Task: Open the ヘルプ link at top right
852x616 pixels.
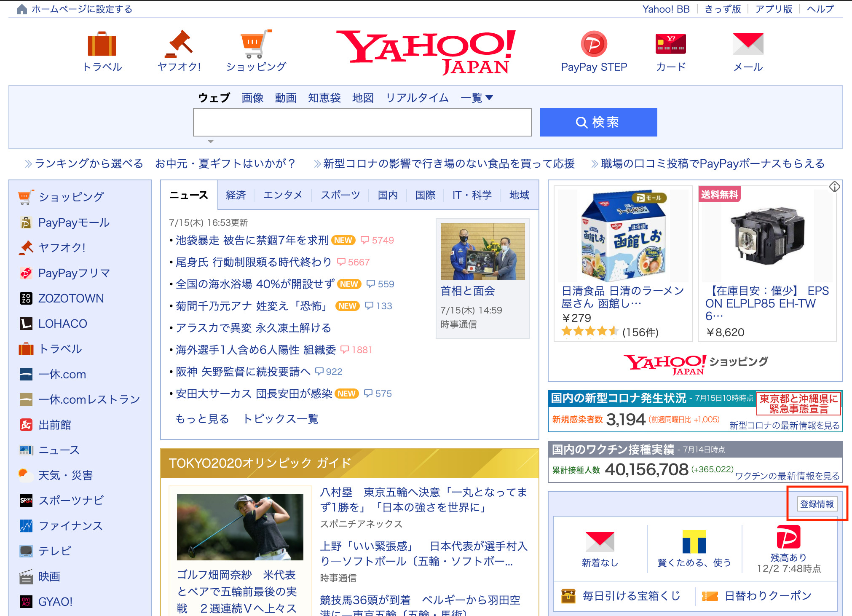Action: [x=820, y=9]
